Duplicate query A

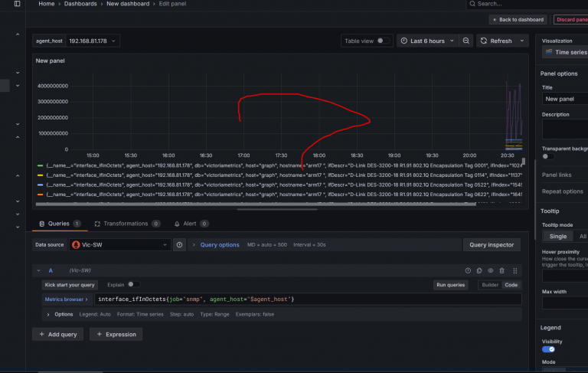click(479, 270)
